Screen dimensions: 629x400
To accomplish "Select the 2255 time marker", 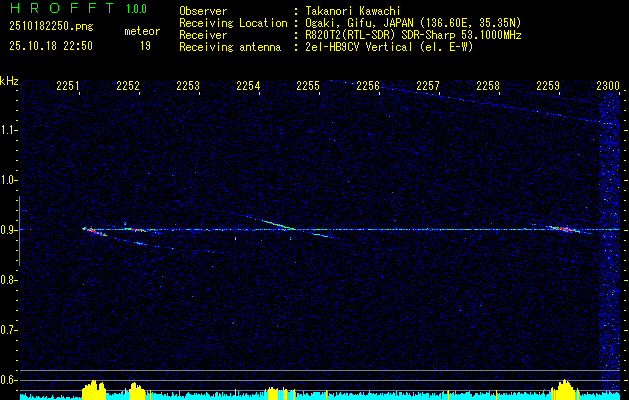I will click(x=308, y=87).
